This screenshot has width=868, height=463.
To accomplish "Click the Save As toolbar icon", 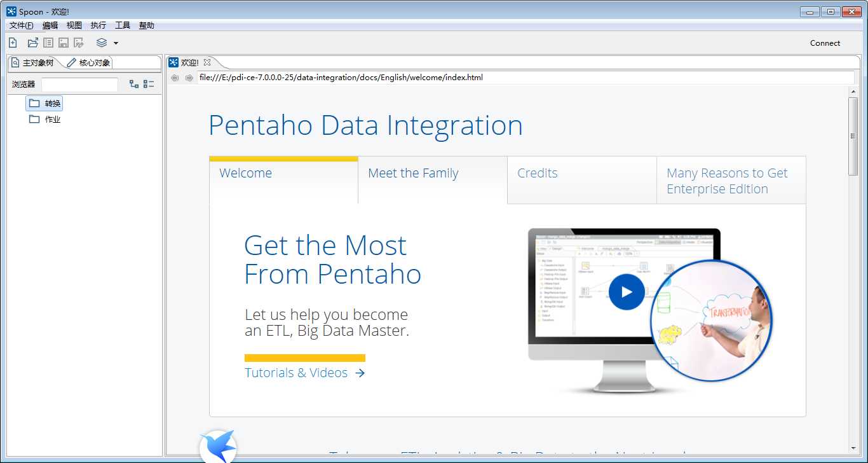I will point(79,43).
